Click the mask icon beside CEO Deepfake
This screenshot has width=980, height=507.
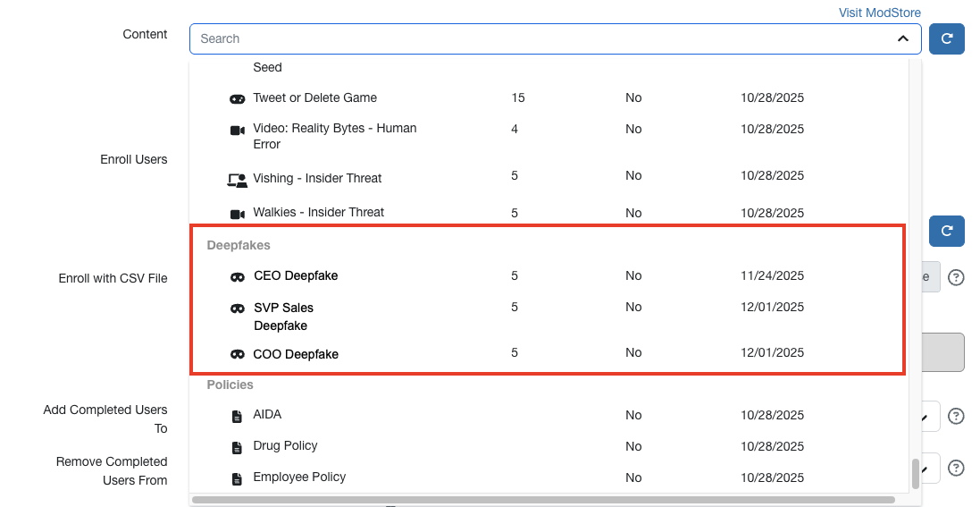point(237,277)
